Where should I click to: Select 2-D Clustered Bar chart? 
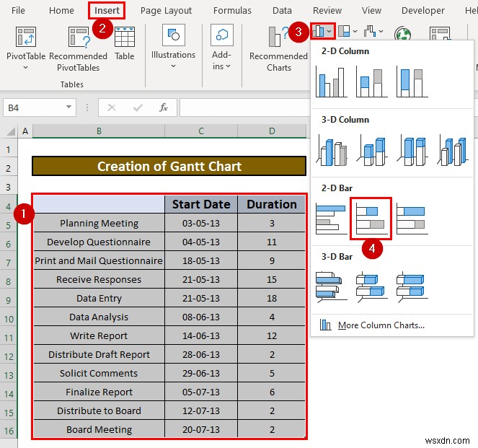click(x=332, y=219)
